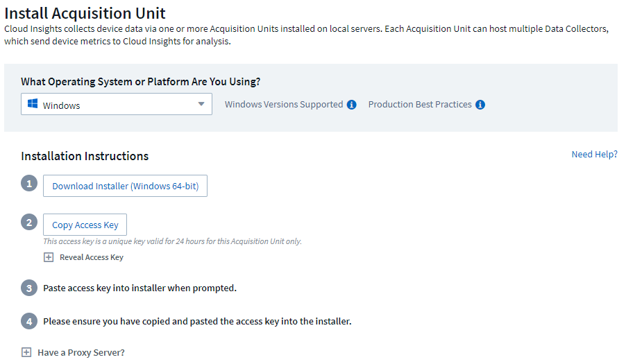Click the Installation Instructions heading

[85, 156]
